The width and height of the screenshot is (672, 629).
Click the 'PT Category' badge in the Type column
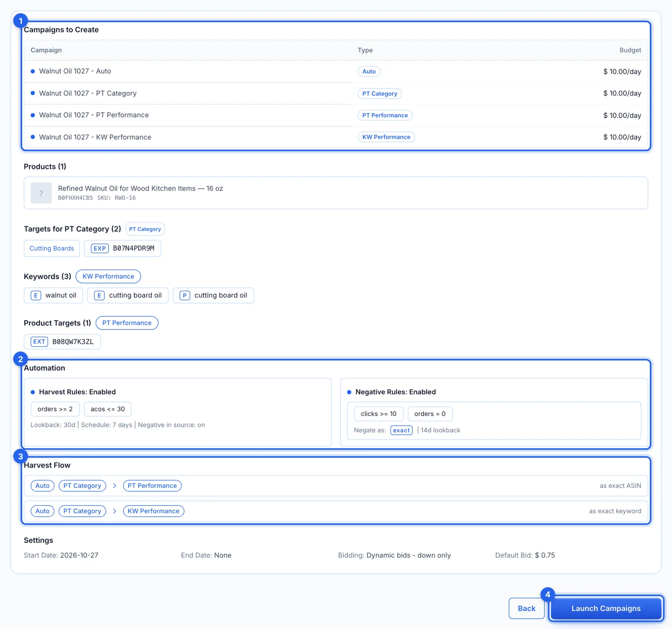pos(380,93)
